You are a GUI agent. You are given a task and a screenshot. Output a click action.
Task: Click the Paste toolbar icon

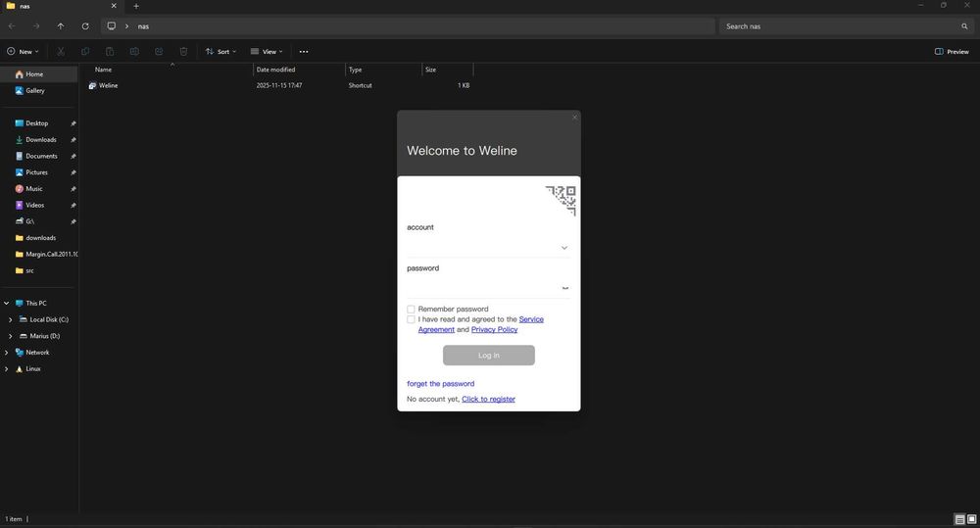(x=110, y=52)
